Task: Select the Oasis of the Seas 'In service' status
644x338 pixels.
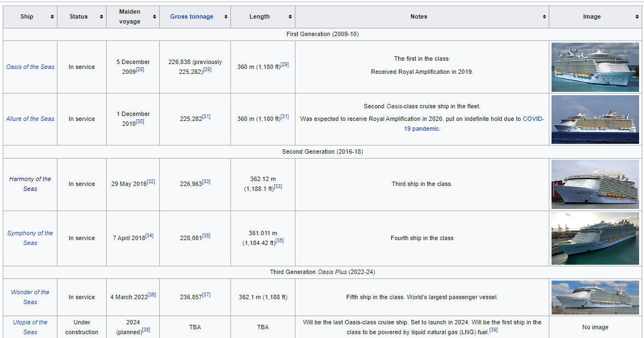Action: [82, 67]
